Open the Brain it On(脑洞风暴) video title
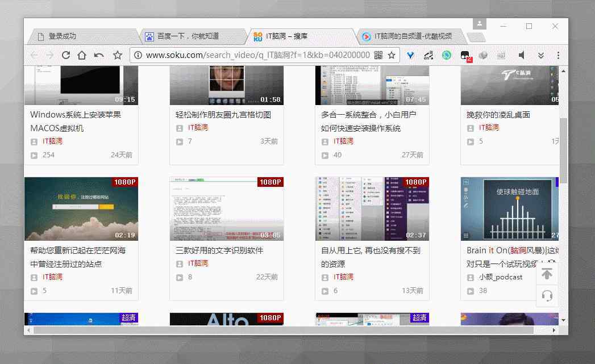 512,257
